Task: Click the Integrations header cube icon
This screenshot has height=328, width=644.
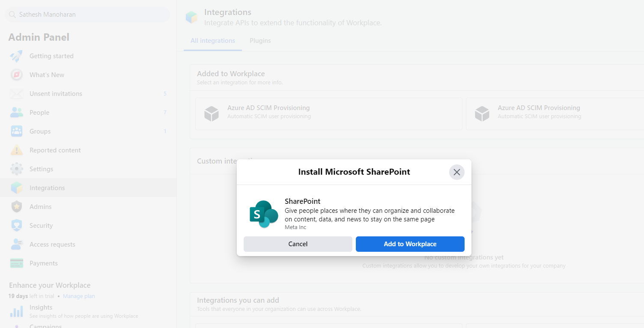Action: [x=191, y=17]
